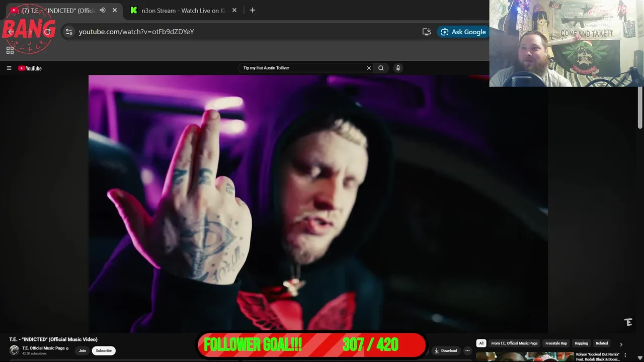This screenshot has height=362, width=644.
Task: Open options menu for Kolyon video
Action: pos(625,355)
